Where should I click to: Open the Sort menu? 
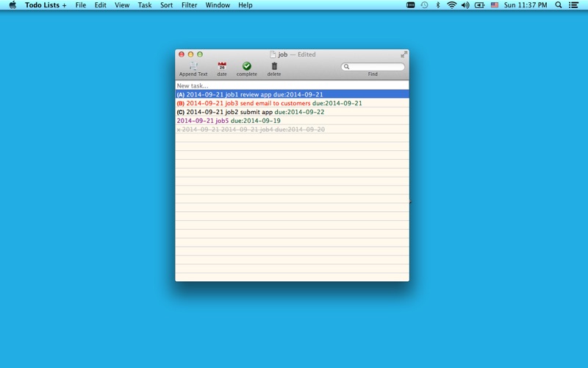pos(167,5)
